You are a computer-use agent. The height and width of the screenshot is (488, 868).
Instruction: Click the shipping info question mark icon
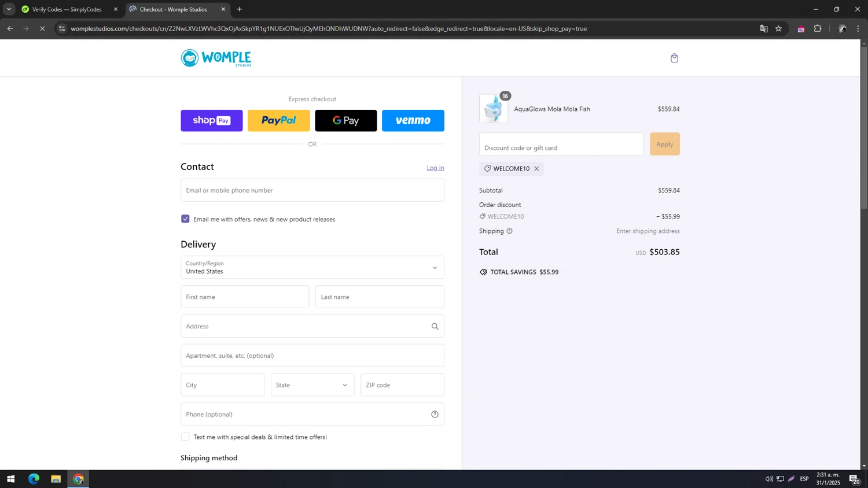pyautogui.click(x=509, y=231)
